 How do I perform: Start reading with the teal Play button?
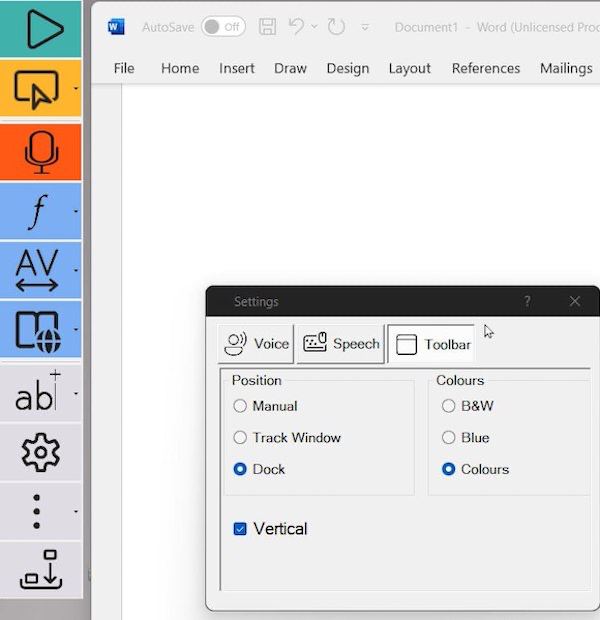point(41,29)
